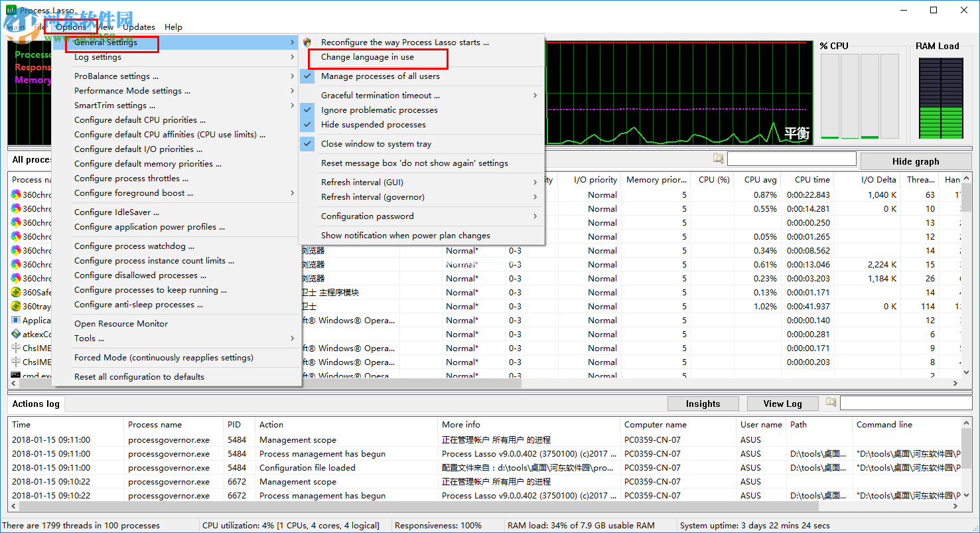Sort actions log by Computer name column
Screen dimensions: 980x533
click(x=678, y=424)
